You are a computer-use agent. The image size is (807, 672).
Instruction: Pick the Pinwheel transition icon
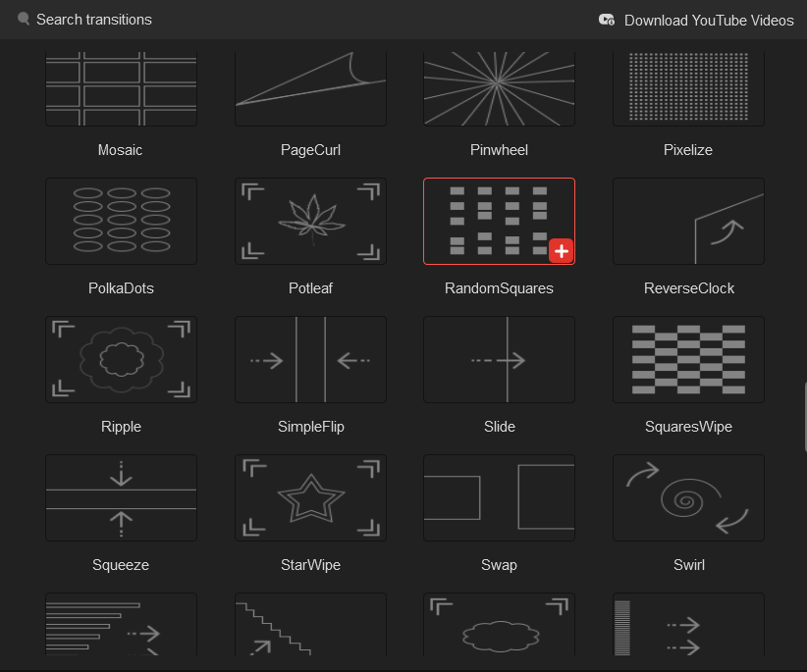[499, 88]
